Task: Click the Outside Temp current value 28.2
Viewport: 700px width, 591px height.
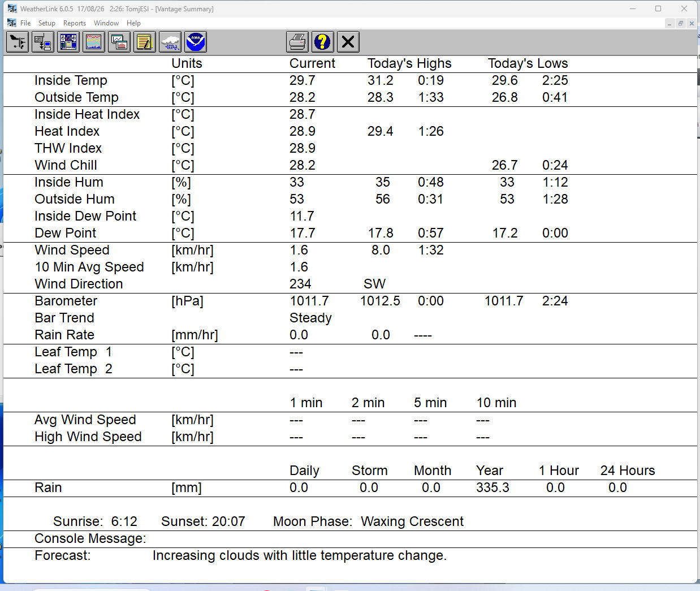Action: click(x=303, y=97)
